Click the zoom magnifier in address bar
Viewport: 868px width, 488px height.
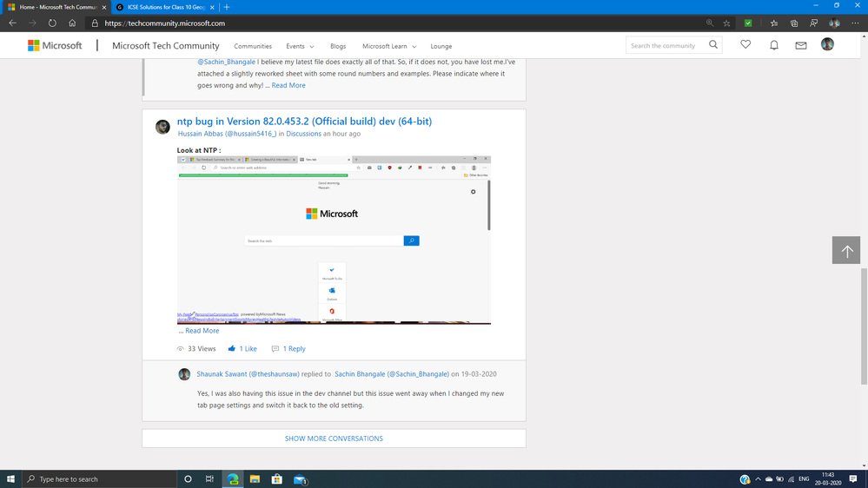710,23
